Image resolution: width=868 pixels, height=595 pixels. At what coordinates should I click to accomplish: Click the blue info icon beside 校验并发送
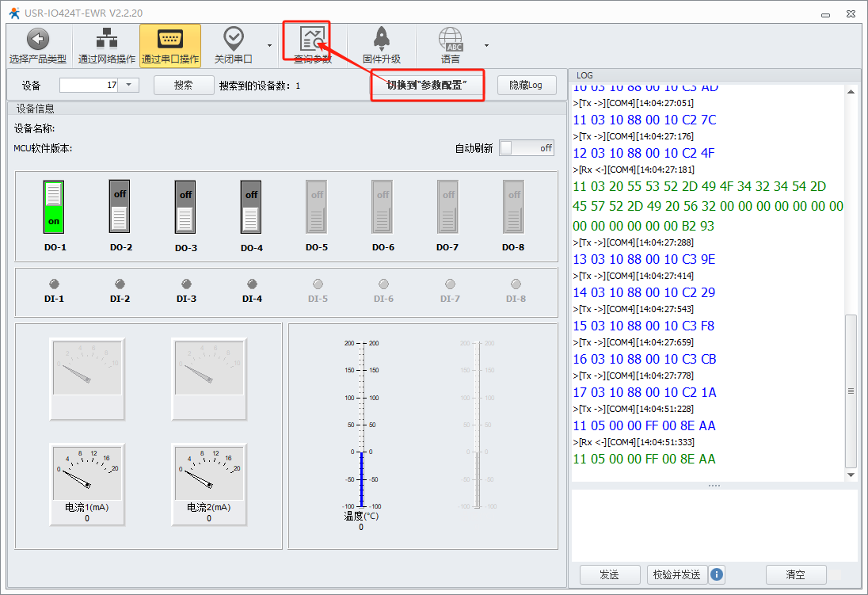[717, 574]
